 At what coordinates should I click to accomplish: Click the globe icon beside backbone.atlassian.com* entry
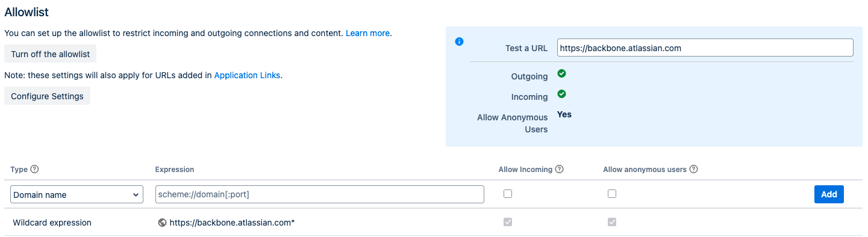point(162,223)
